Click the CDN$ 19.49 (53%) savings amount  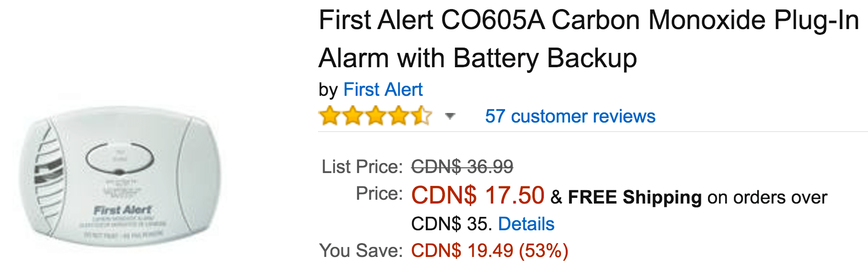point(489,250)
